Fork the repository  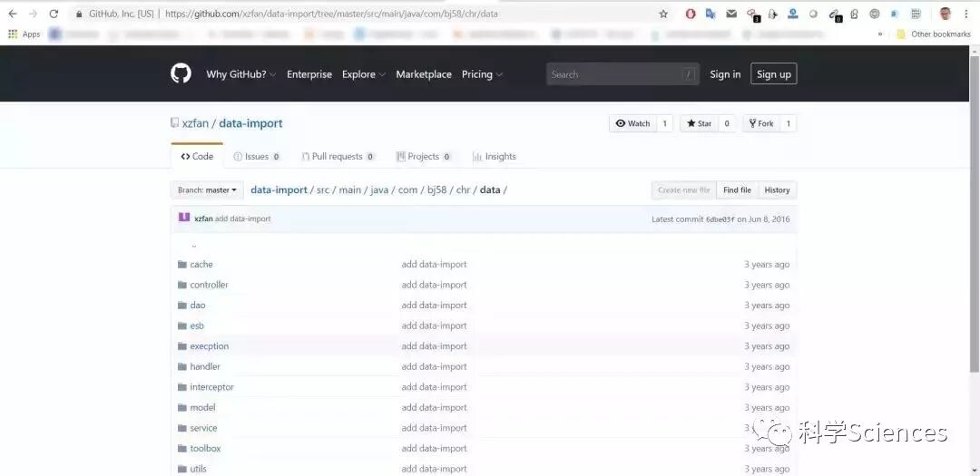pyautogui.click(x=761, y=123)
